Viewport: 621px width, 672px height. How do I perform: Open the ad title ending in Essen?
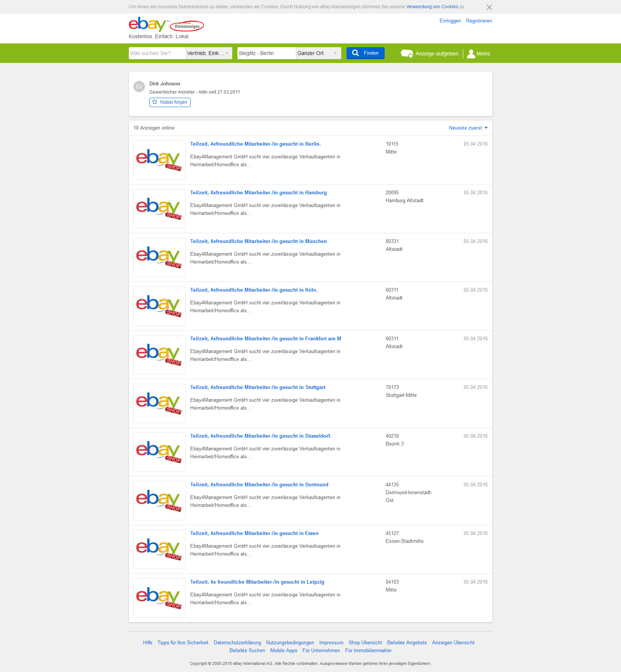point(254,533)
